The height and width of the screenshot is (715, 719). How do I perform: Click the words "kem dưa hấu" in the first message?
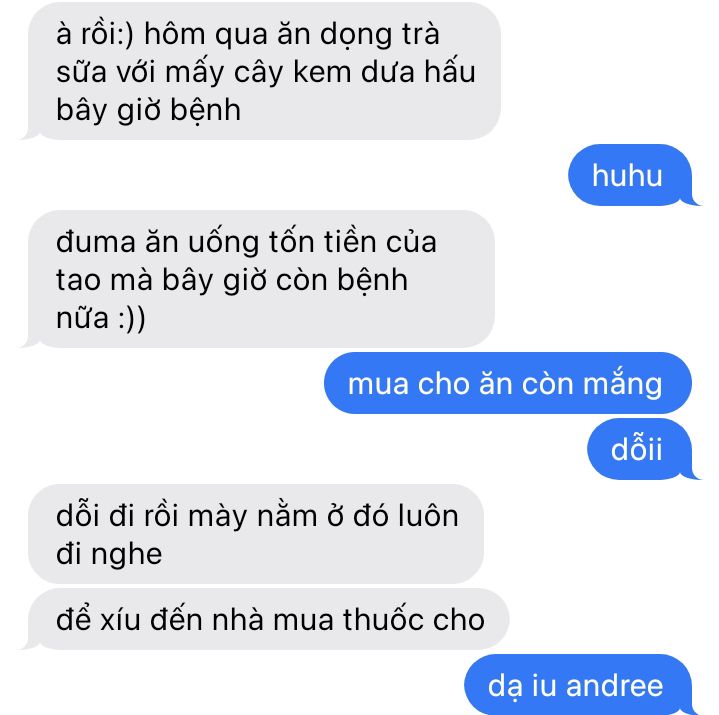tap(384, 72)
